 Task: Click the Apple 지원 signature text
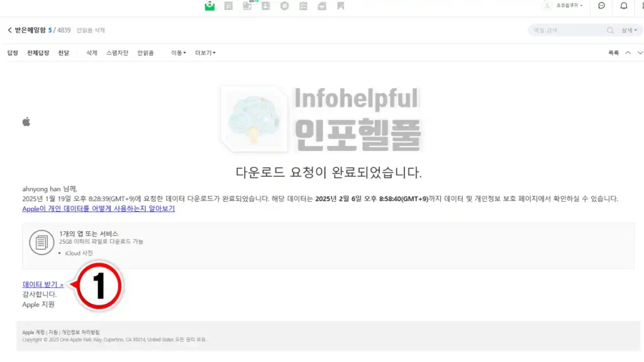tap(38, 305)
